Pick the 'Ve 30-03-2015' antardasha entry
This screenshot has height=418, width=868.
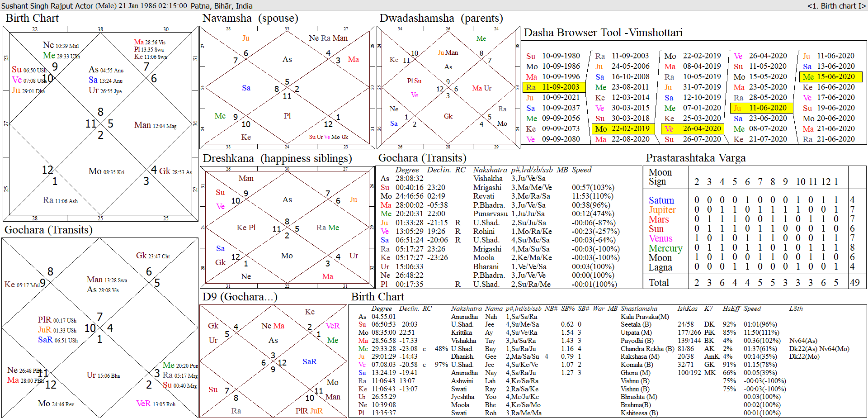(623, 108)
